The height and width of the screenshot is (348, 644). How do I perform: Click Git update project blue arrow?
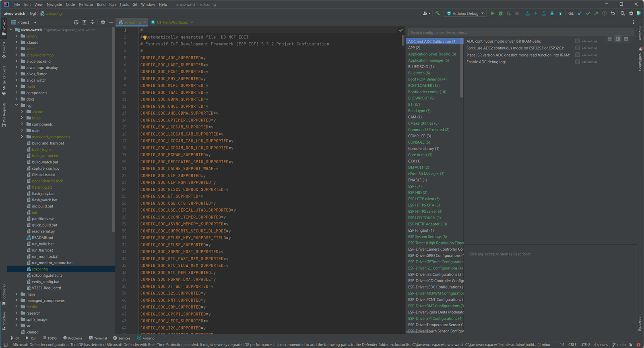580,13
